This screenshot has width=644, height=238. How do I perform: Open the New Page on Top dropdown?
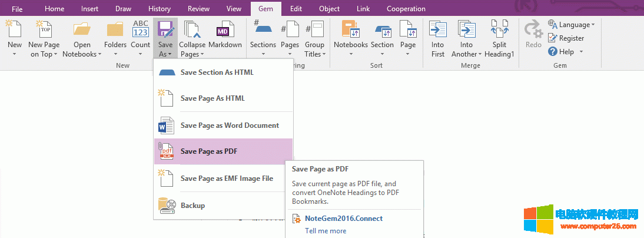56,54
